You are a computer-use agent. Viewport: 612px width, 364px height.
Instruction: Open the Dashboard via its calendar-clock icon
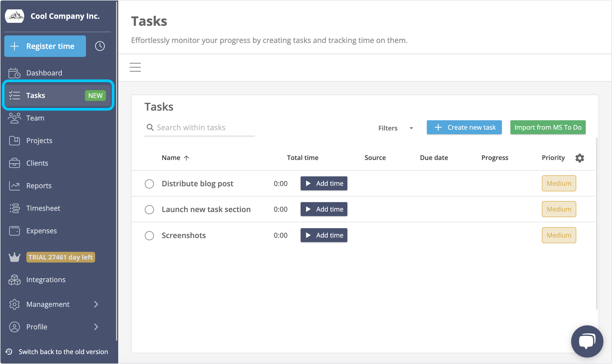(15, 72)
